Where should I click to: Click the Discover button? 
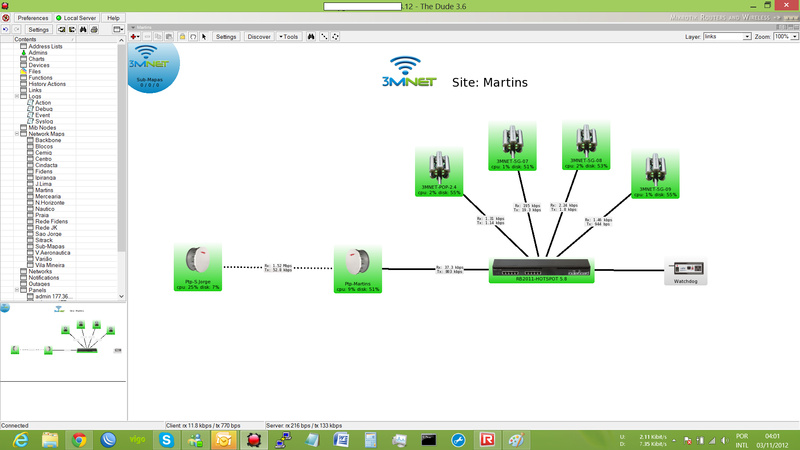pyautogui.click(x=259, y=37)
